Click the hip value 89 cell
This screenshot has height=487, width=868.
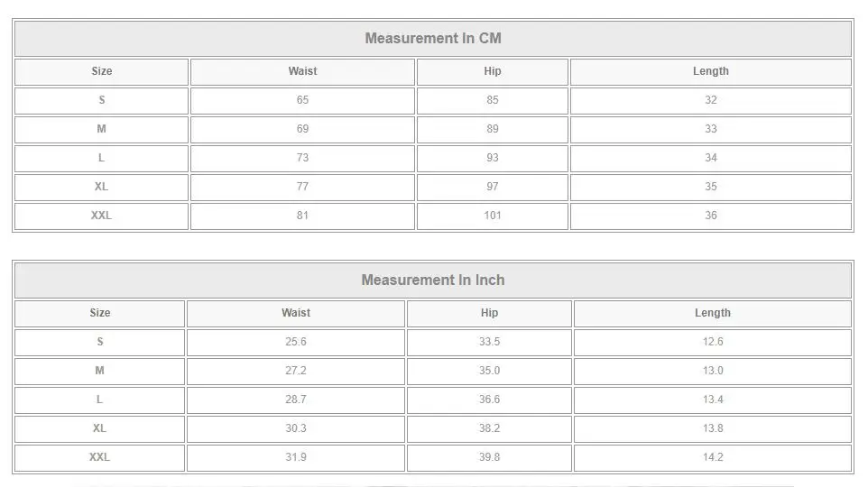(x=492, y=129)
